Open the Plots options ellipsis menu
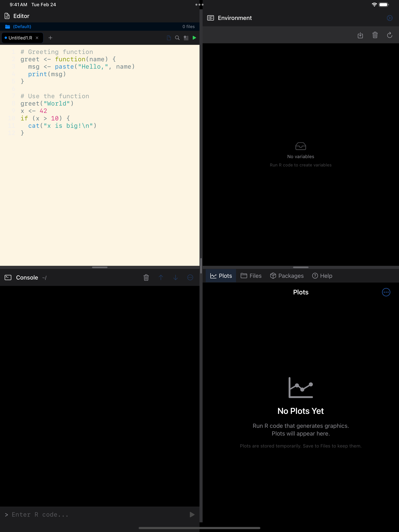Screen dimensions: 399x532 [x=386, y=292]
